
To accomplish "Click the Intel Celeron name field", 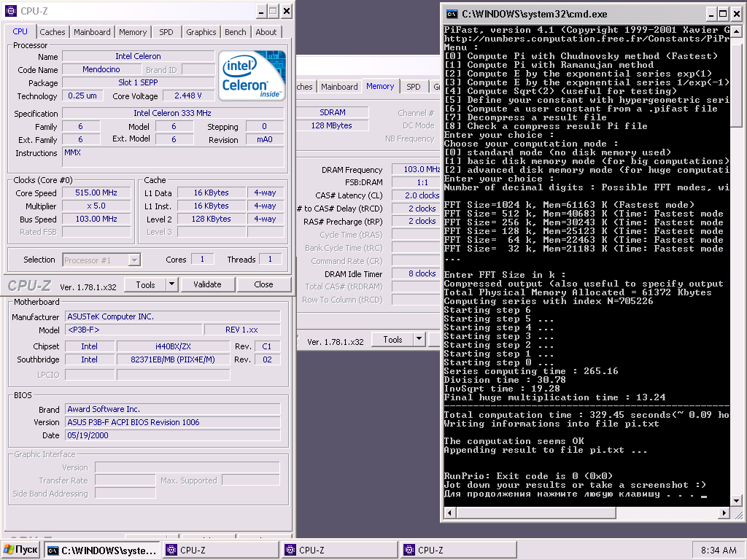I will (x=138, y=56).
